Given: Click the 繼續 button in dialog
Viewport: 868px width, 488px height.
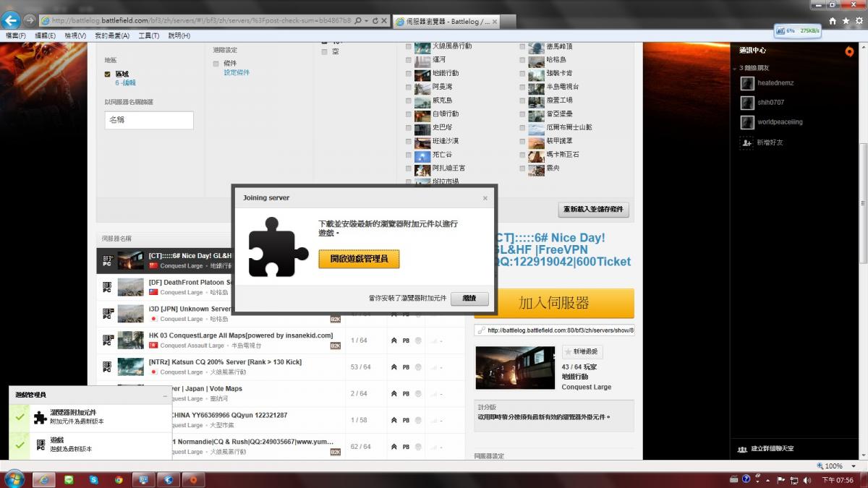Looking at the screenshot, I should (x=469, y=299).
